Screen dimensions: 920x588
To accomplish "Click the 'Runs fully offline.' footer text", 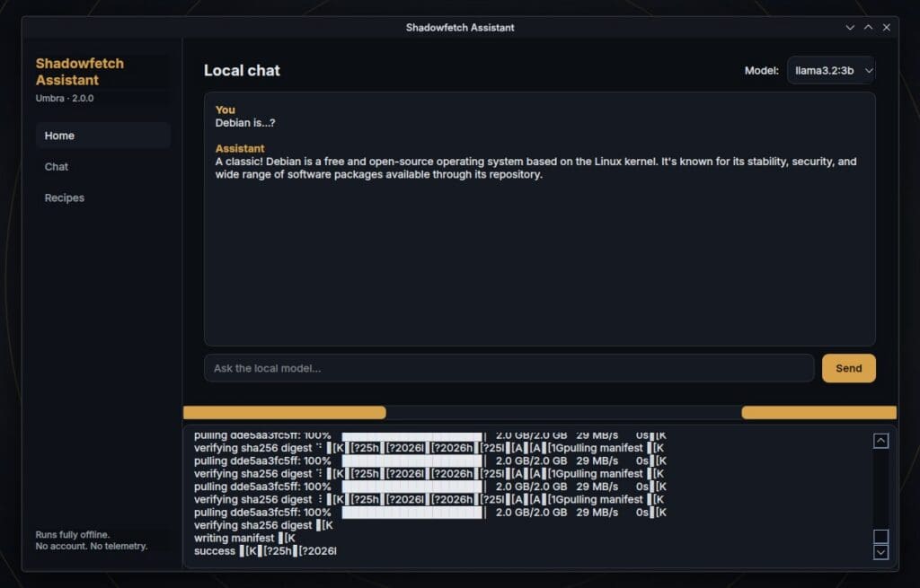I will [72, 535].
